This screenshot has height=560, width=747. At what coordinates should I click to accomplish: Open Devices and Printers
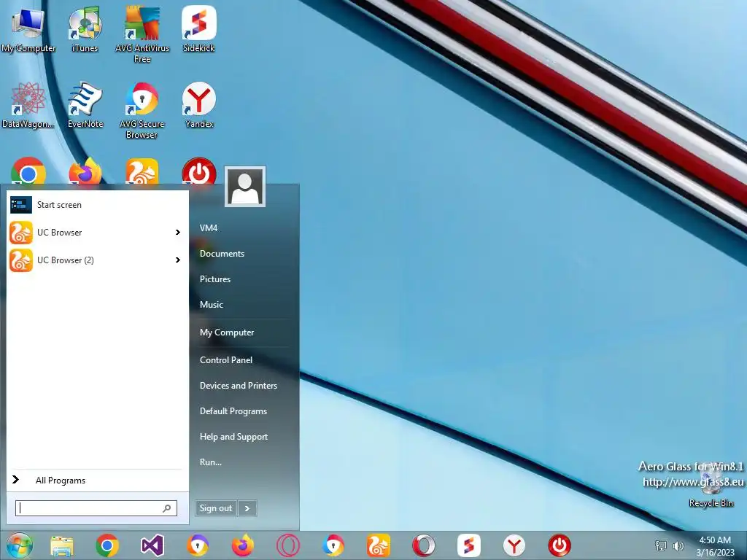tap(239, 386)
